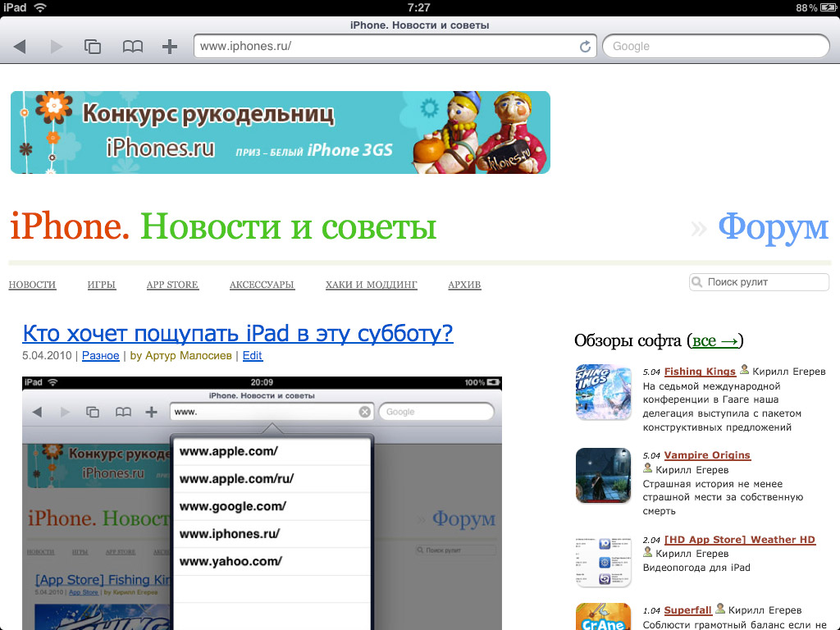Click the Fishing Kings app icon
This screenshot has width=840, height=630.
point(603,391)
